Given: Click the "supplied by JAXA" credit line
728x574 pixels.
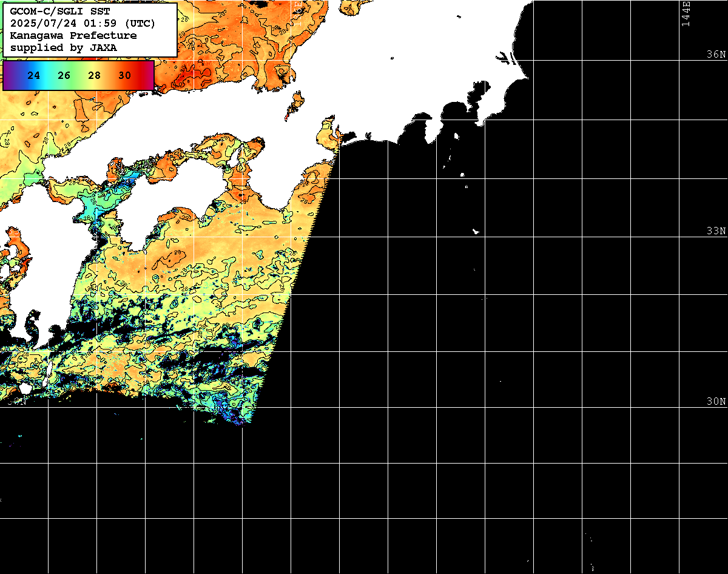Looking at the screenshot, I should (64, 47).
